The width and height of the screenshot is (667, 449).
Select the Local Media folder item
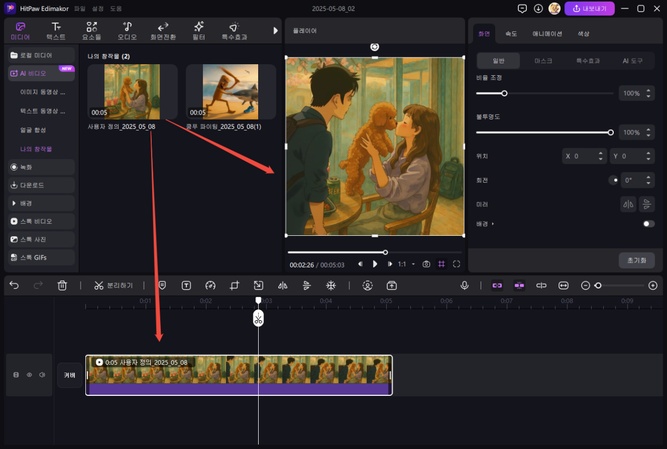[x=41, y=55]
